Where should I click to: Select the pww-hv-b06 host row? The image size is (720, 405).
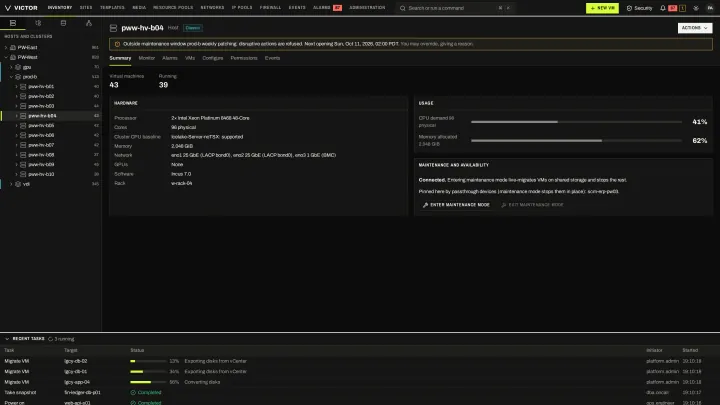pyautogui.click(x=51, y=135)
